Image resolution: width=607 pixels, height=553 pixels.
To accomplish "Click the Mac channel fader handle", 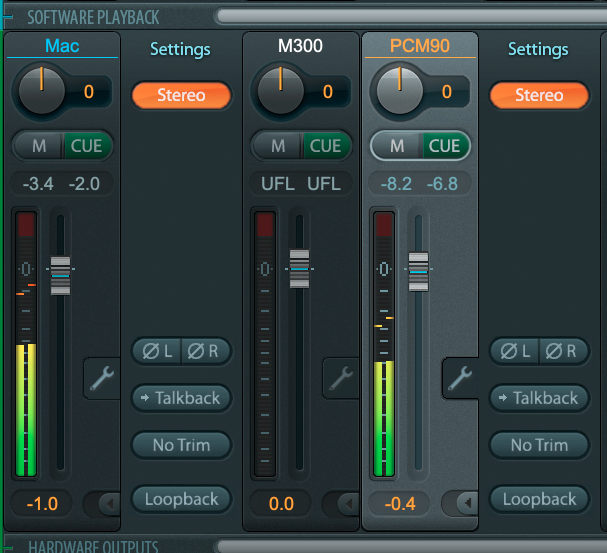I will [60, 276].
